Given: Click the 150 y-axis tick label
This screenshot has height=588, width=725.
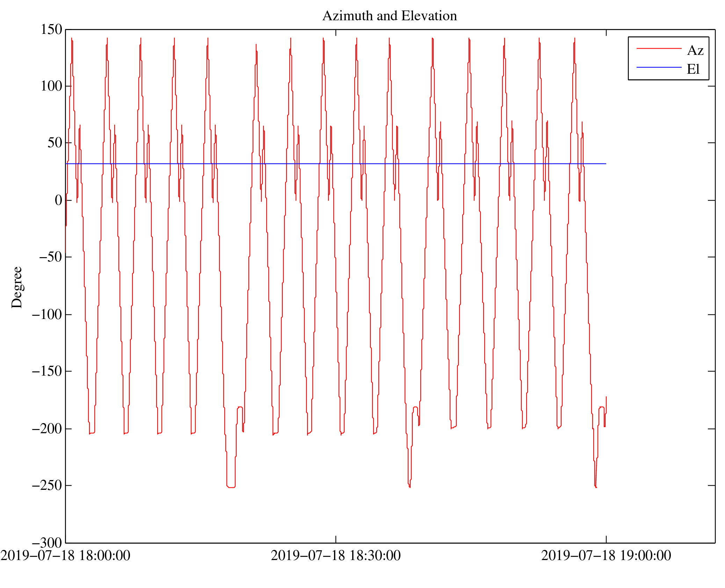Looking at the screenshot, I should [51, 29].
